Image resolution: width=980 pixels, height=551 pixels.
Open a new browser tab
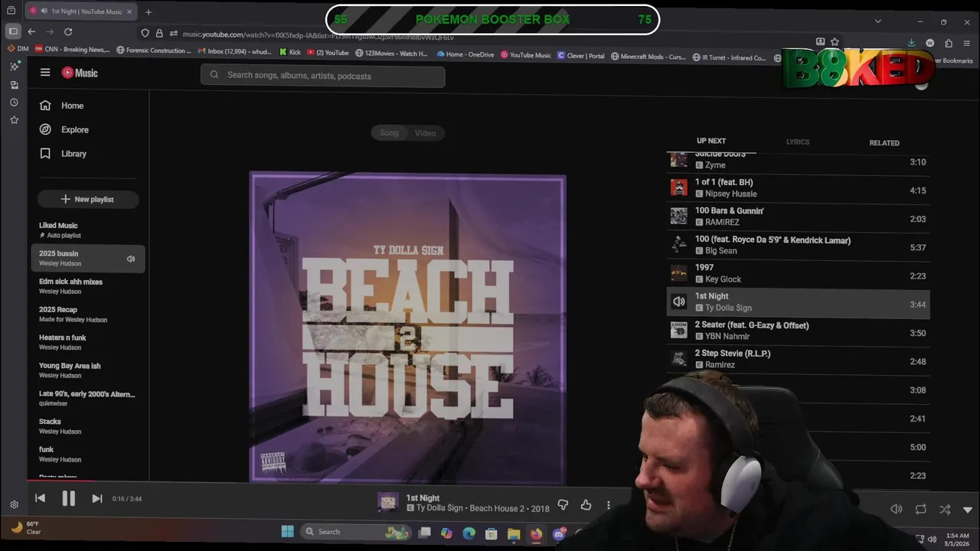point(148,11)
